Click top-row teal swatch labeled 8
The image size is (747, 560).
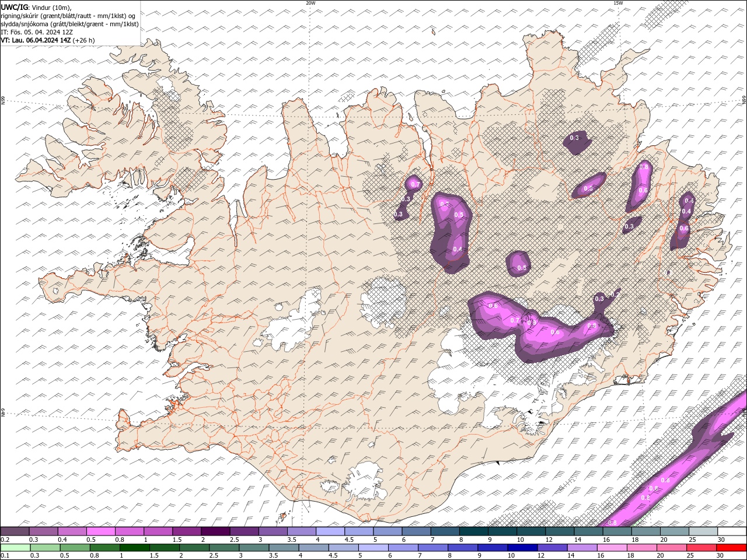pos(473,531)
